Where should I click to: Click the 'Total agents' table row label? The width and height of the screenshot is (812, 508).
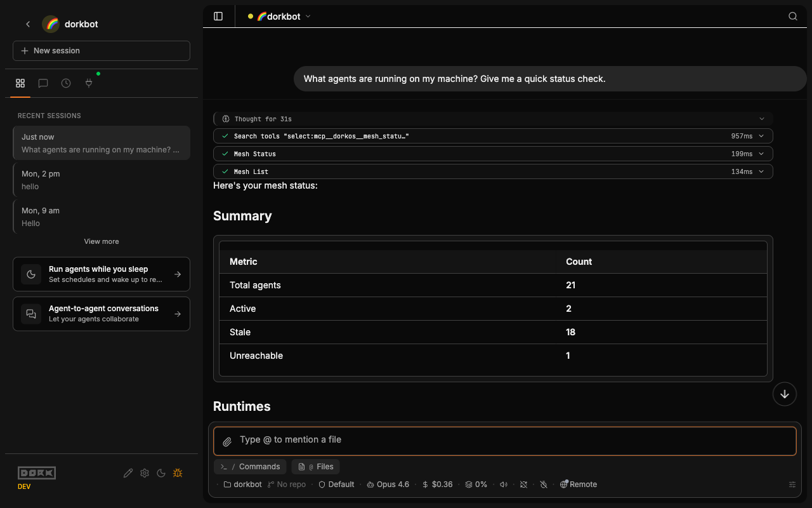pyautogui.click(x=255, y=285)
